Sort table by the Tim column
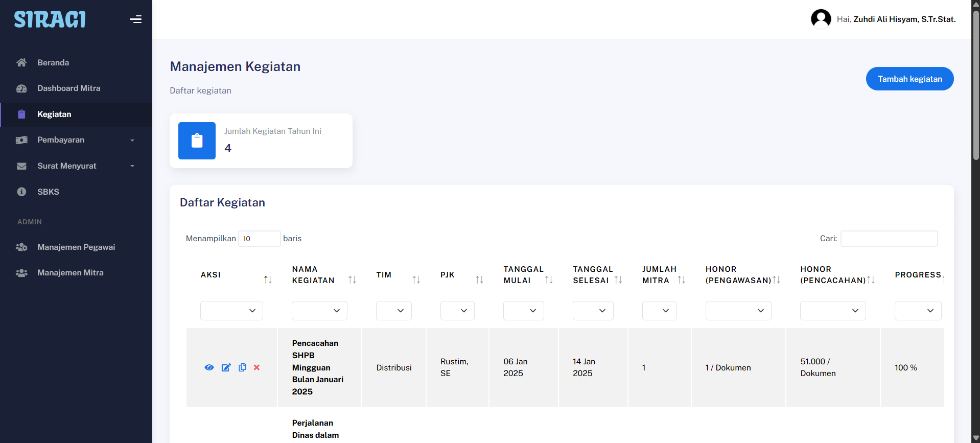 click(x=416, y=279)
